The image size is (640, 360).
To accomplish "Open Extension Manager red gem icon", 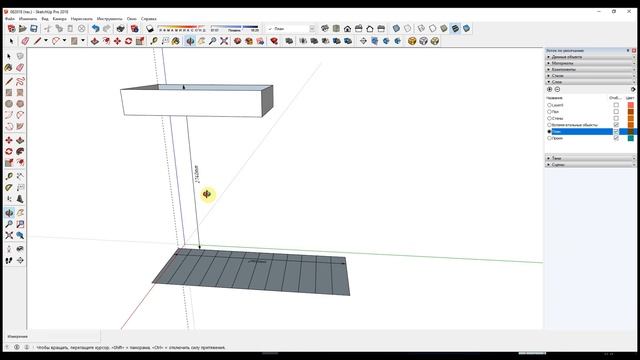I will tap(274, 41).
